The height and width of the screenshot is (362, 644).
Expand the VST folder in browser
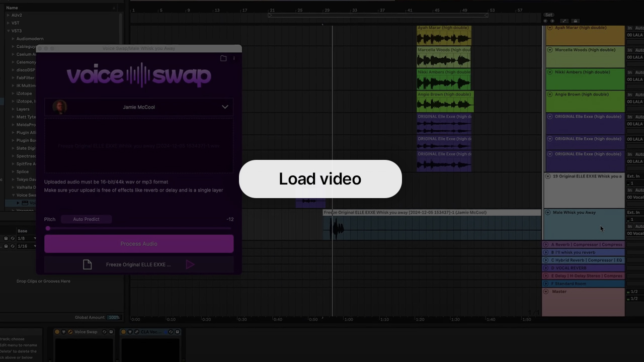coord(8,23)
